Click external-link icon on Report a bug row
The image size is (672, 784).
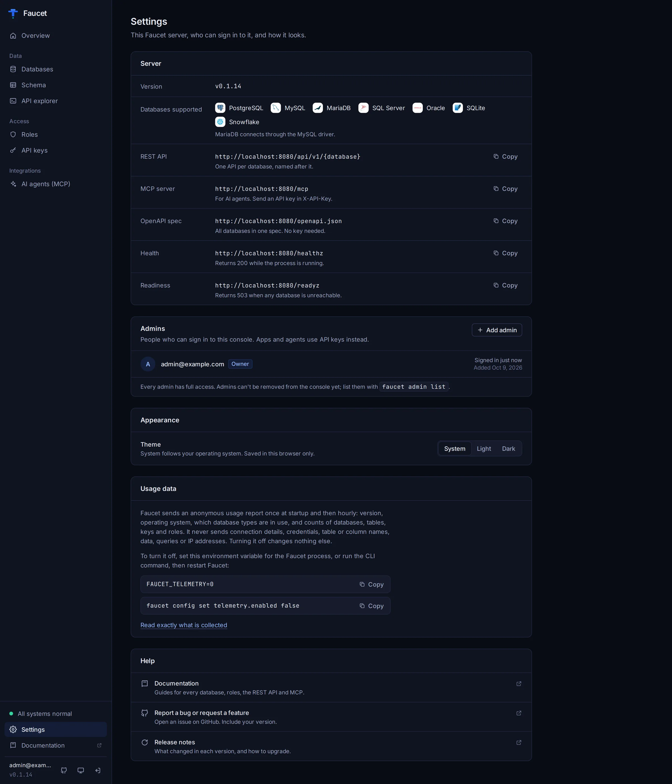tap(519, 713)
